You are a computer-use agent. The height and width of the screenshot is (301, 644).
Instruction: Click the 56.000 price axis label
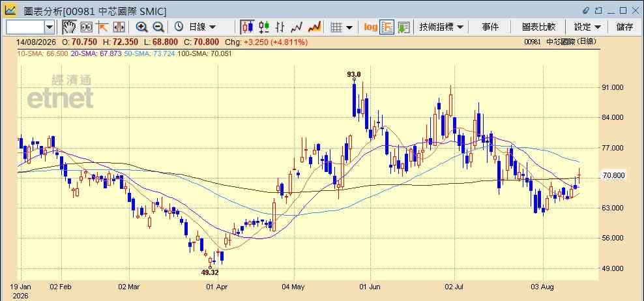[612, 238]
